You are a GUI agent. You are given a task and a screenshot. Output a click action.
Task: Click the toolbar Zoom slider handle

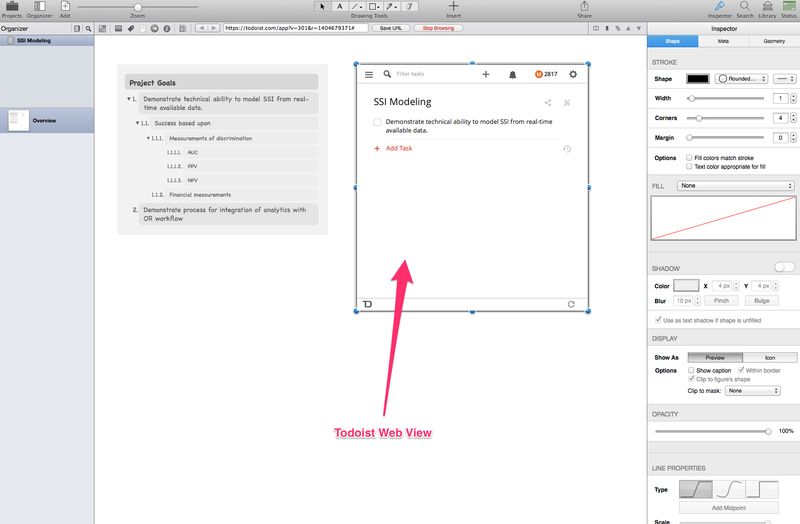click(x=138, y=7)
